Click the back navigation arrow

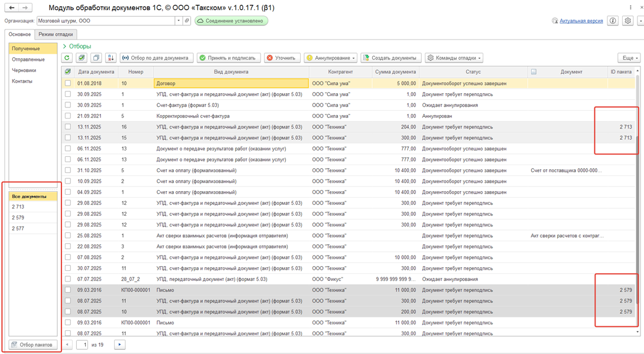coord(11,8)
